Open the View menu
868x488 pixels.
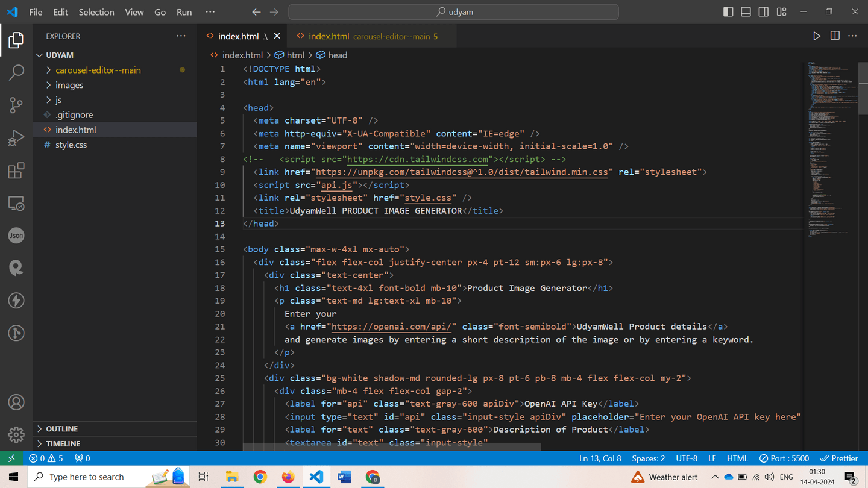(134, 12)
